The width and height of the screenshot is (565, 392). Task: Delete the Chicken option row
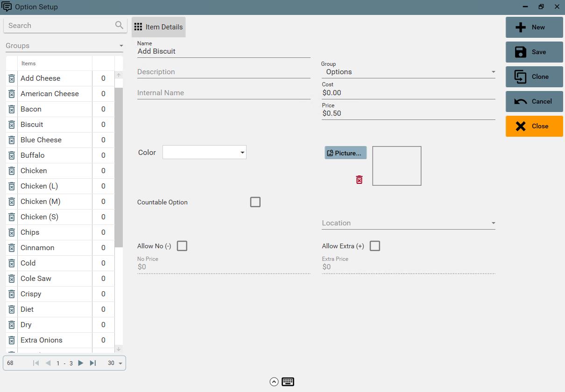pos(12,171)
